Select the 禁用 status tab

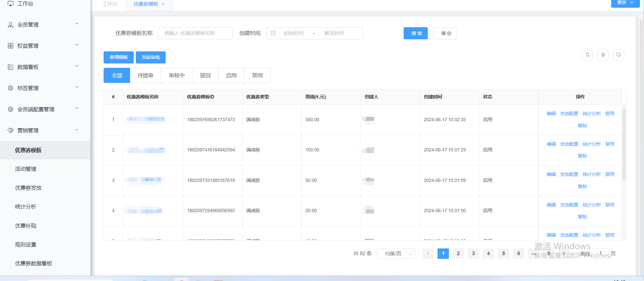pos(257,75)
